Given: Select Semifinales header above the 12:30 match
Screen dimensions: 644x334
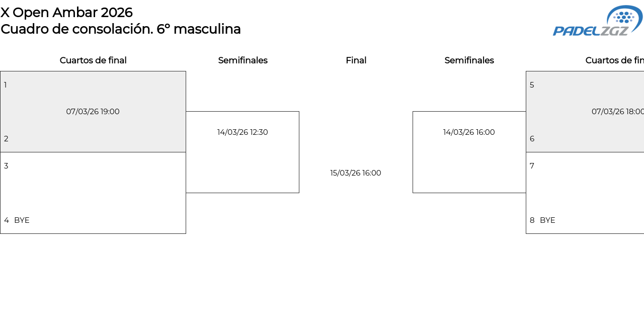Looking at the screenshot, I should tap(243, 60).
